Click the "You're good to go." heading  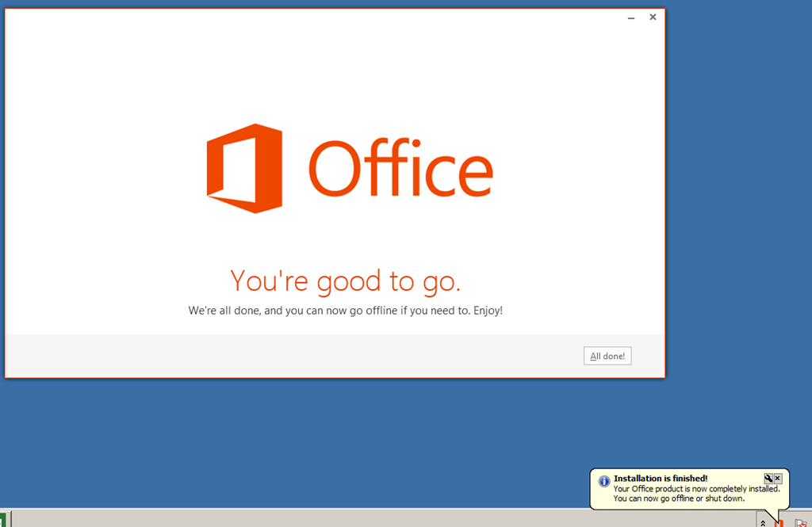[x=346, y=281]
